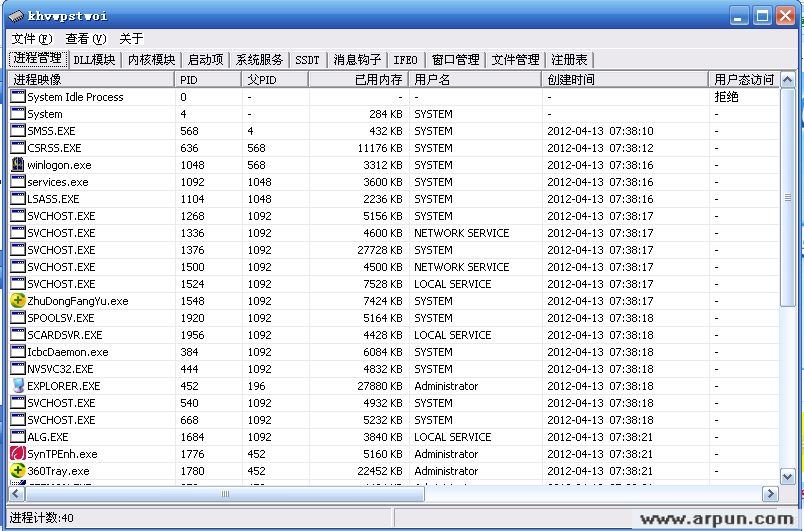Switch to the 注册表 tab
804x531 pixels.
click(569, 60)
